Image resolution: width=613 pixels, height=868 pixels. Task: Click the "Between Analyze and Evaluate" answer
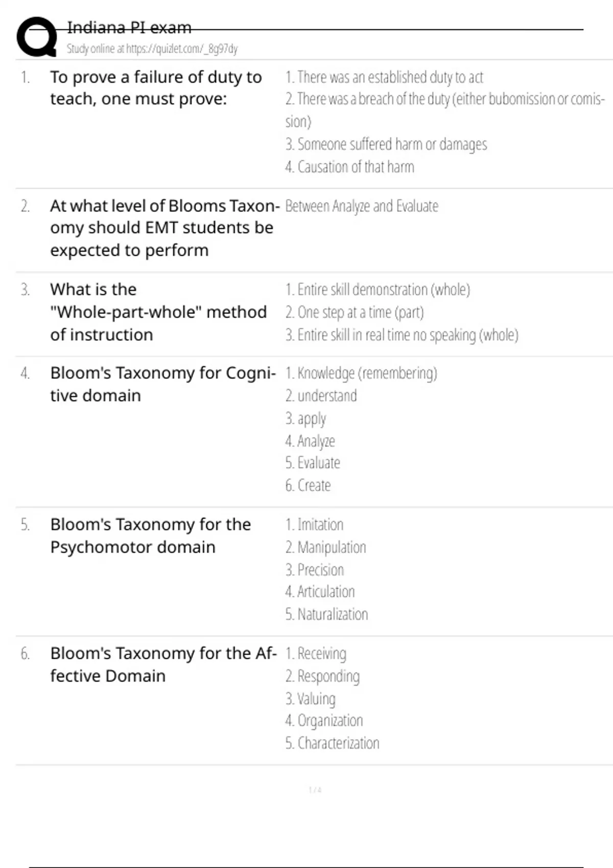(x=362, y=206)
